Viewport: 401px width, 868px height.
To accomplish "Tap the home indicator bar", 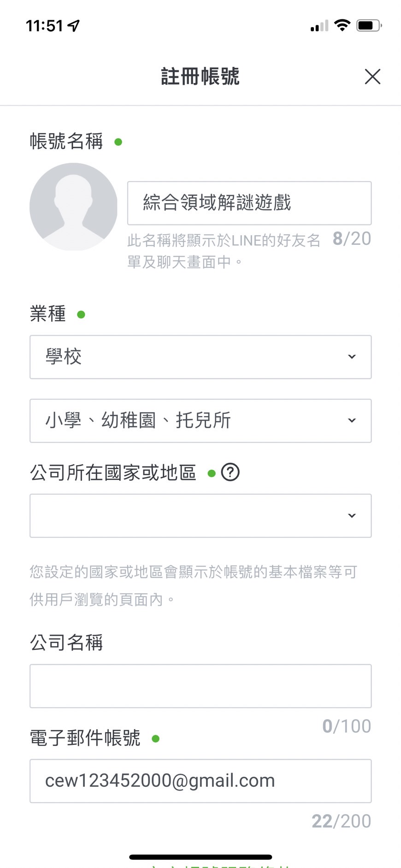I will pos(200,857).
